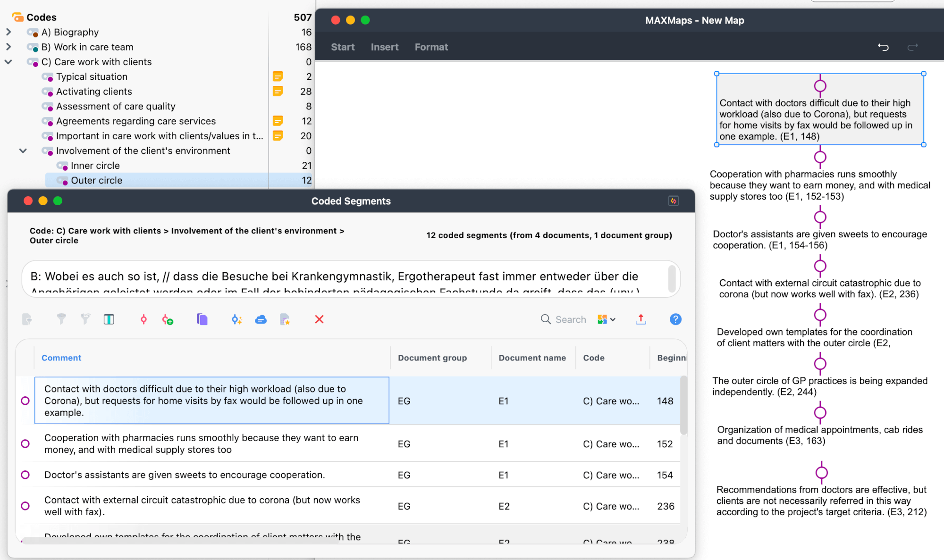This screenshot has width=944, height=560.
Task: Open the Insert menu in MAXMaps
Action: point(385,47)
